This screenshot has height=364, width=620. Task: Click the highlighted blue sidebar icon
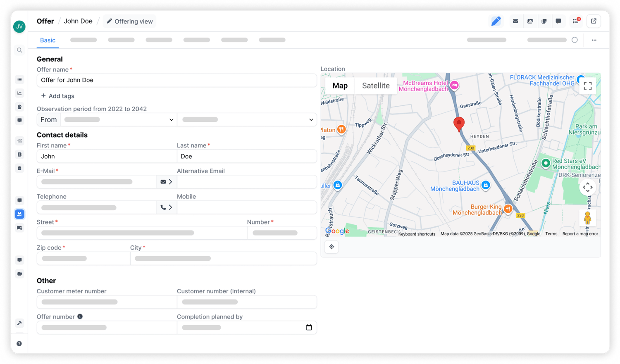coord(19,214)
